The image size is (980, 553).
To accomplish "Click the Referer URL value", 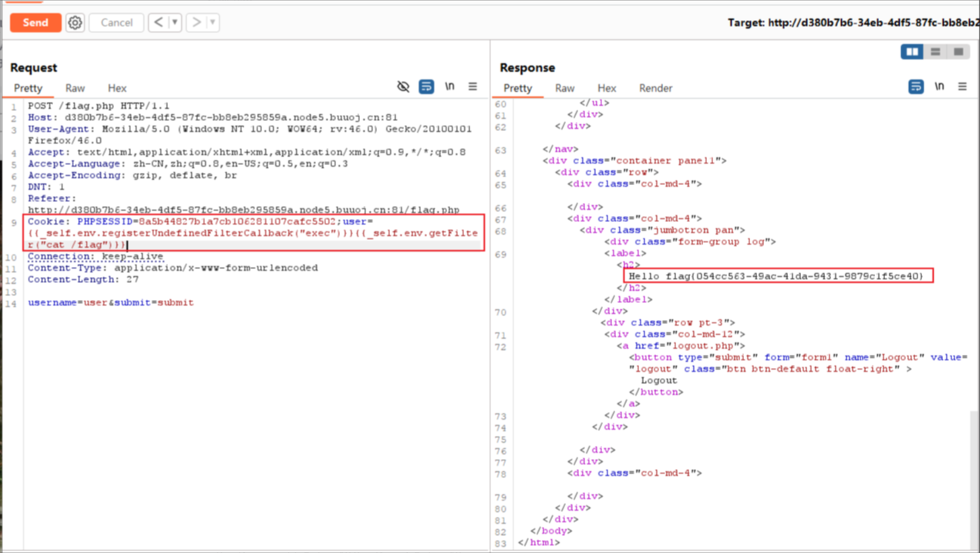I will [x=244, y=210].
